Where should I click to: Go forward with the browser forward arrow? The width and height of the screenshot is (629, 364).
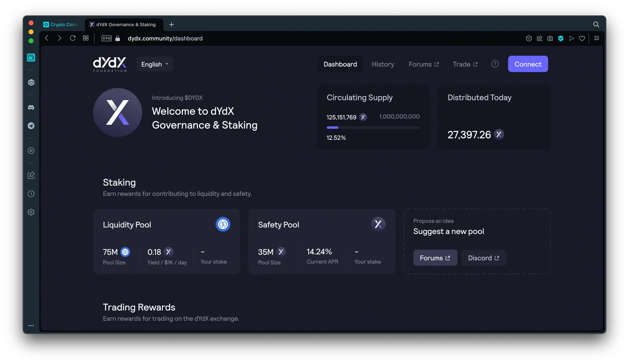59,38
